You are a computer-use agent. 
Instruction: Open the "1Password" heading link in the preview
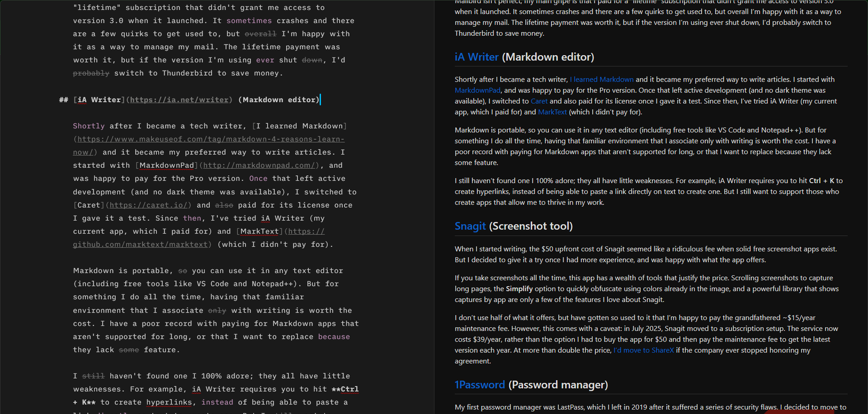coord(479,385)
